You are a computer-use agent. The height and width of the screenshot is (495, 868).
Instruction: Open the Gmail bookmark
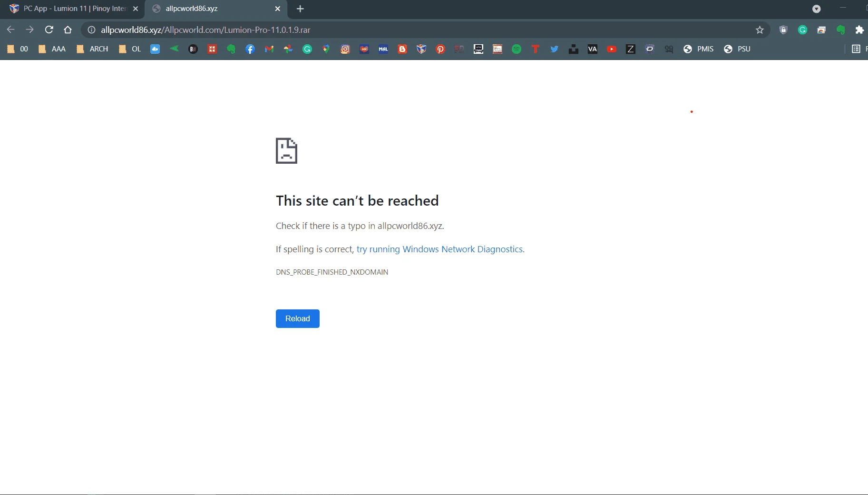269,49
